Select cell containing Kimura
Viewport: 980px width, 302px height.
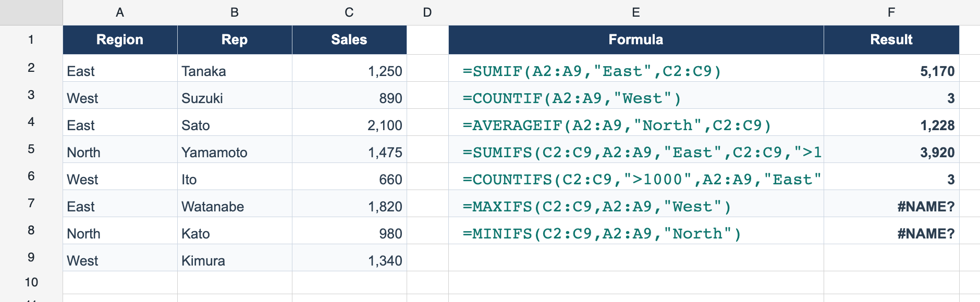(x=235, y=258)
